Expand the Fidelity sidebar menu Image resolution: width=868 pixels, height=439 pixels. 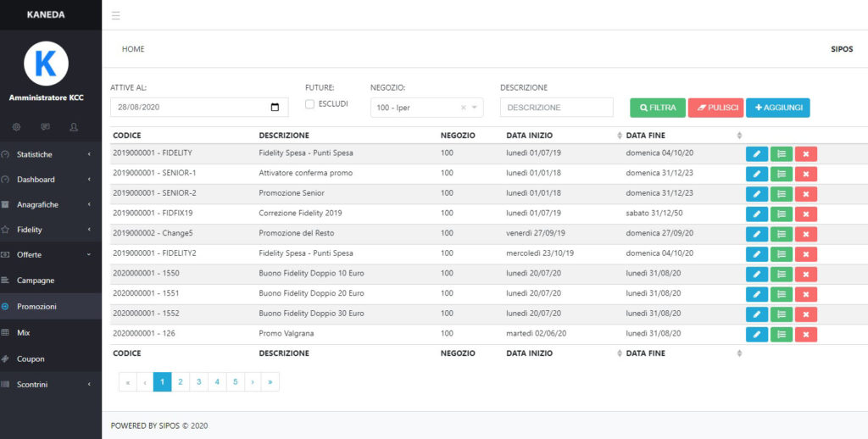click(50, 230)
